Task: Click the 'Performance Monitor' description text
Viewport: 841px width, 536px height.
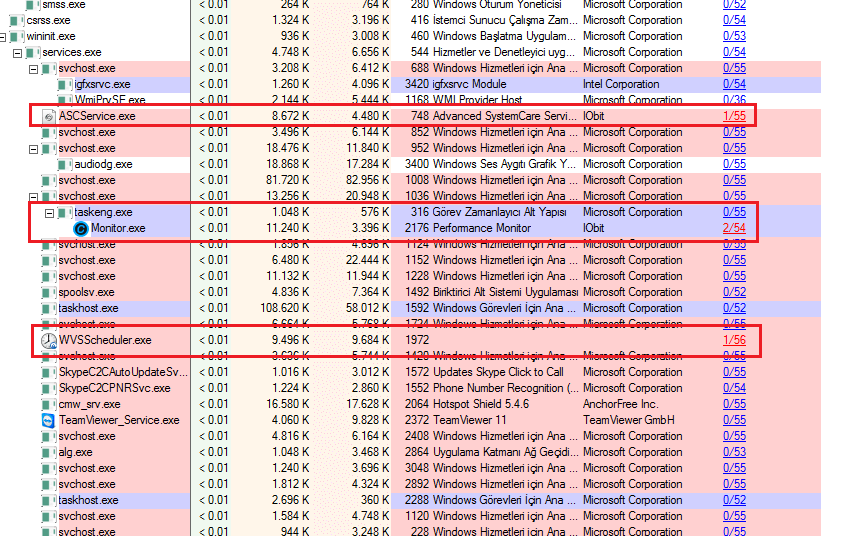Action: 482,228
